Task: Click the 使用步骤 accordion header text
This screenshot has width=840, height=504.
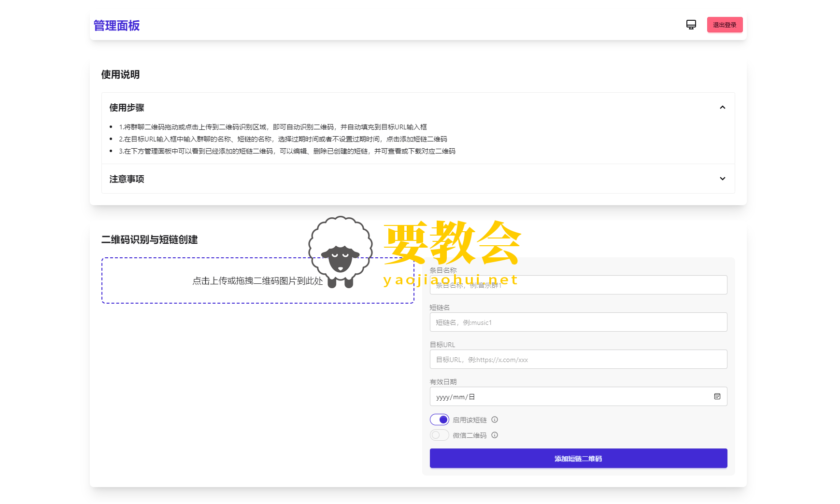Action: tap(127, 108)
